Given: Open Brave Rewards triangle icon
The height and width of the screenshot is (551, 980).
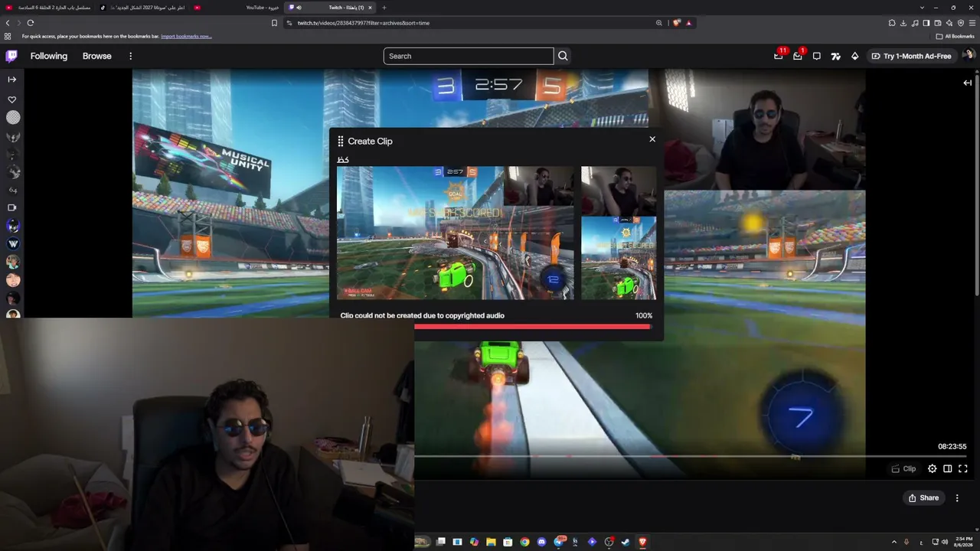Looking at the screenshot, I should click(x=688, y=23).
